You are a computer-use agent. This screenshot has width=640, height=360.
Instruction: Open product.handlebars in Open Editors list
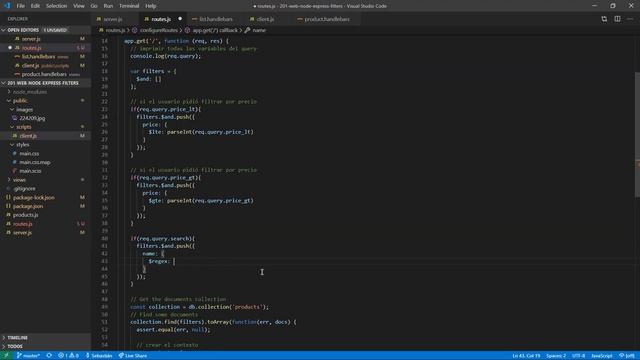coord(44,74)
